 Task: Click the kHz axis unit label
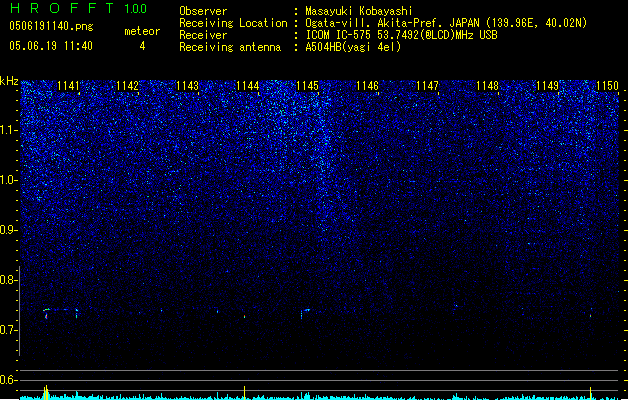(x=9, y=81)
